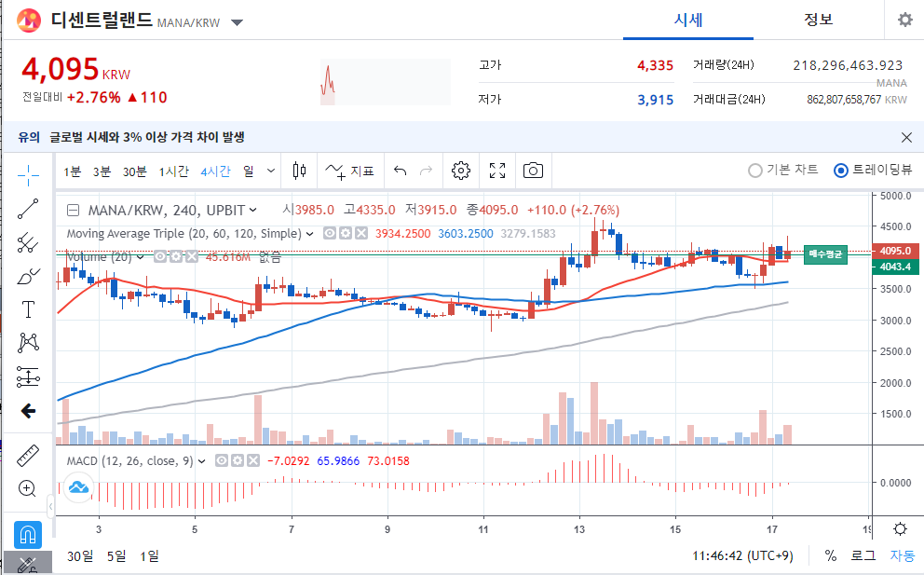Click the 11:46:42 (UTC+9) timezone button
This screenshot has width=924, height=575.
pyautogui.click(x=742, y=556)
